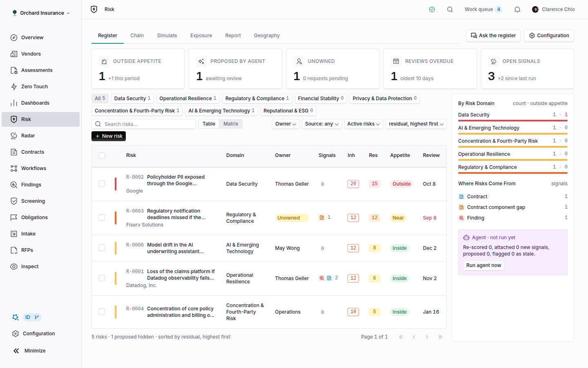Click the notifications bell icon
Screen dimensions: 588x368
tap(517, 9)
